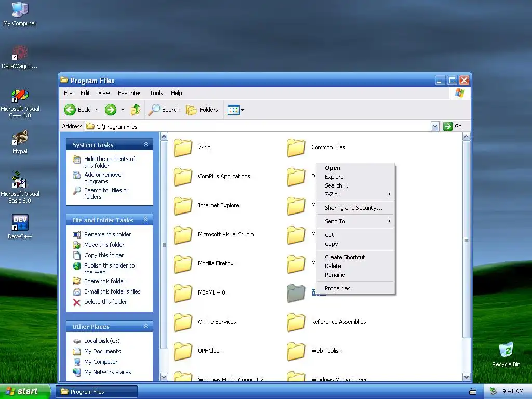Choose Properties in the context menu

355,288
